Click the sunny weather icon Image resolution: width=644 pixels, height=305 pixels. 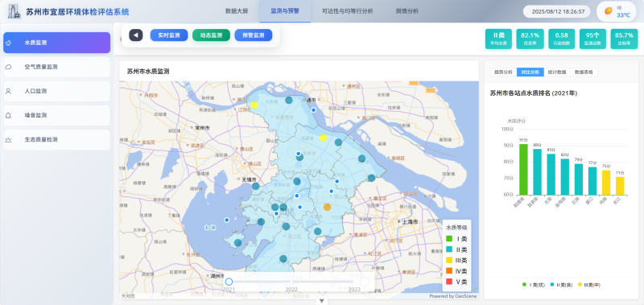coord(609,11)
